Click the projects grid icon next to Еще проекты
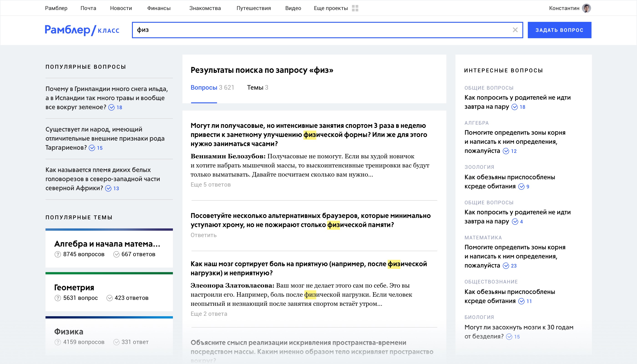The width and height of the screenshot is (637, 364). click(x=355, y=8)
